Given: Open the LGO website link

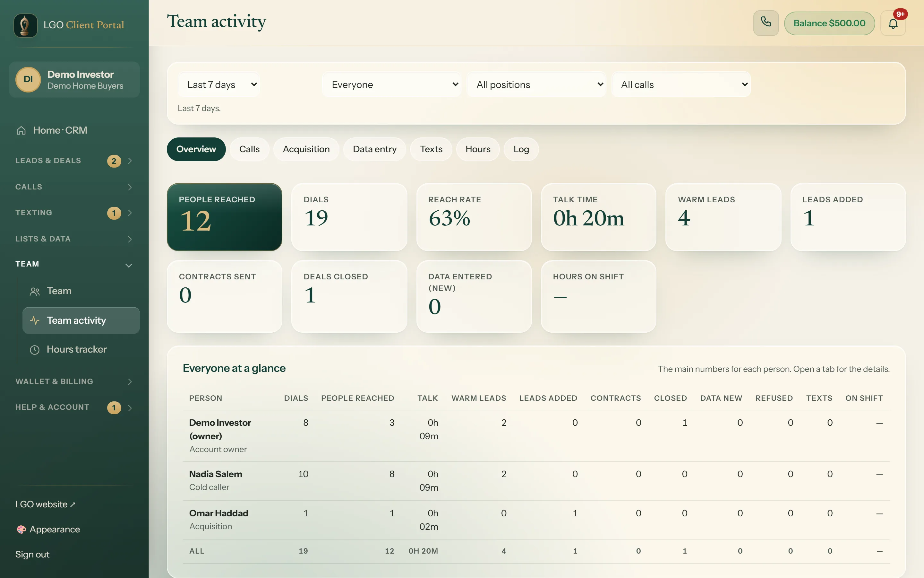Looking at the screenshot, I should tap(46, 504).
